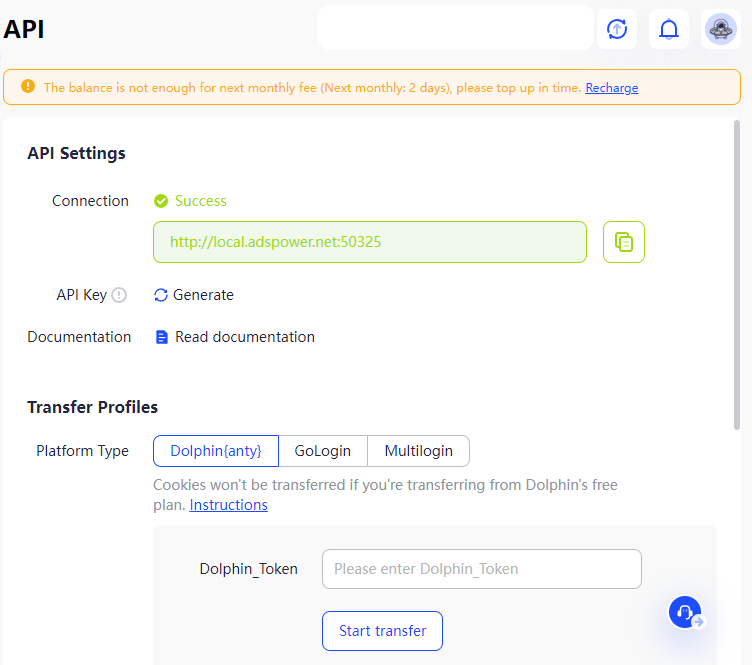752x665 pixels.
Task: Click the green Success check icon
Action: pyautogui.click(x=161, y=201)
